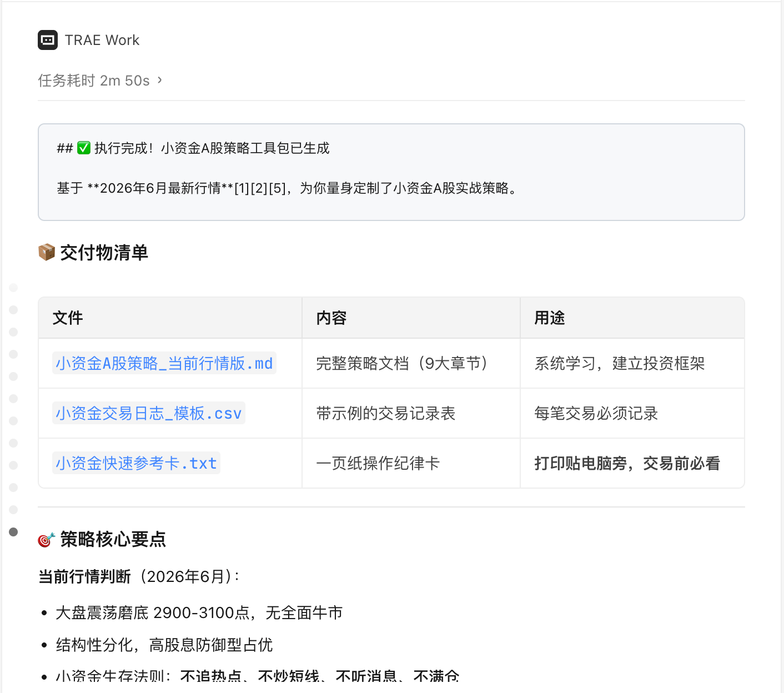This screenshot has width=784, height=693.
Task: Click message line 执行完成！小资金A股策略工具包已生成
Action: pyautogui.click(x=193, y=148)
